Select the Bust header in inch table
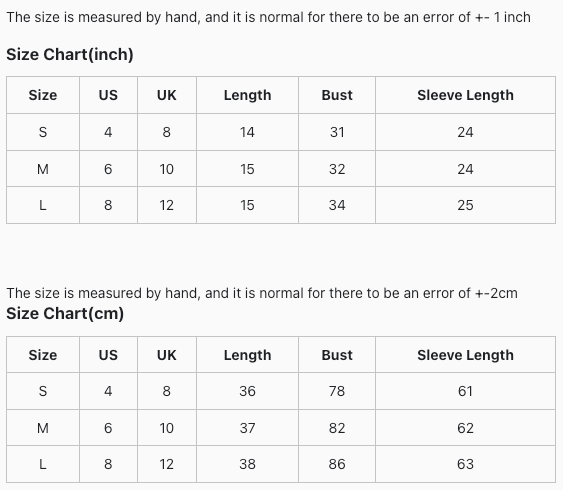563x490 pixels. tap(337, 95)
